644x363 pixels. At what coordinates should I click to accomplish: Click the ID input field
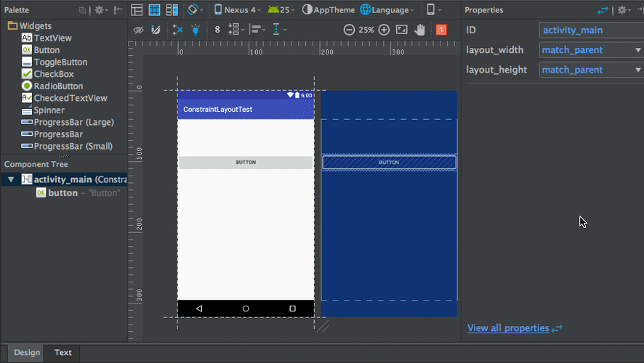click(591, 30)
